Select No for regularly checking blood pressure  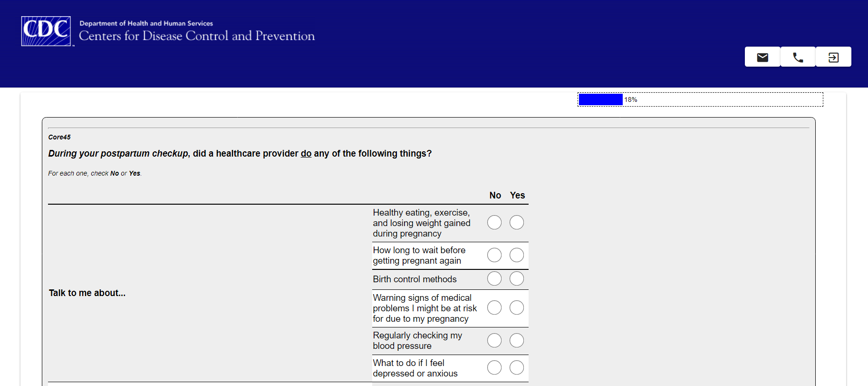point(494,340)
